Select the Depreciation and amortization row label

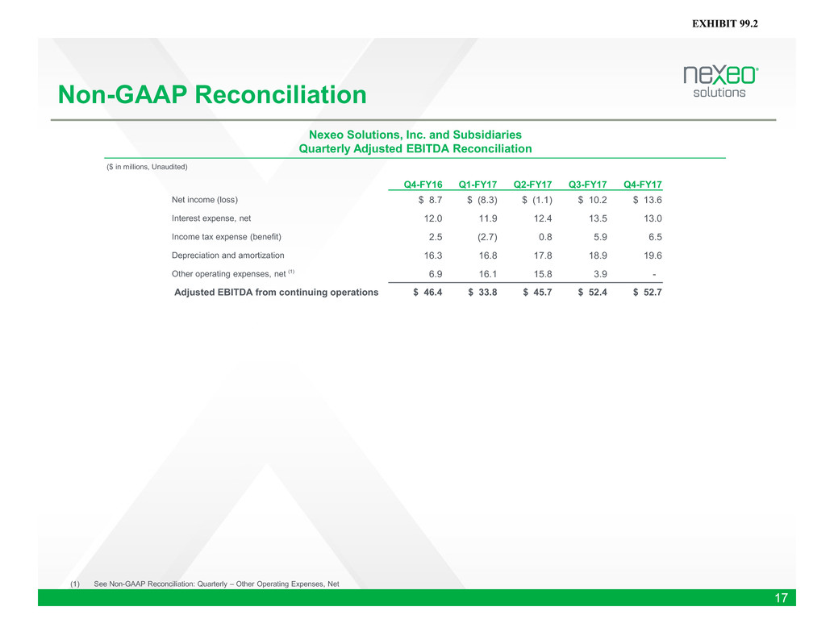point(227,256)
